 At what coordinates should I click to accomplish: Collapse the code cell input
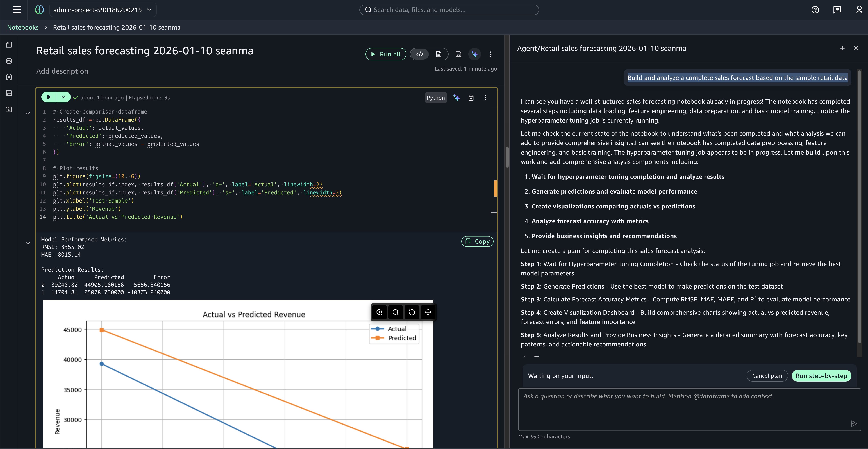click(x=28, y=113)
